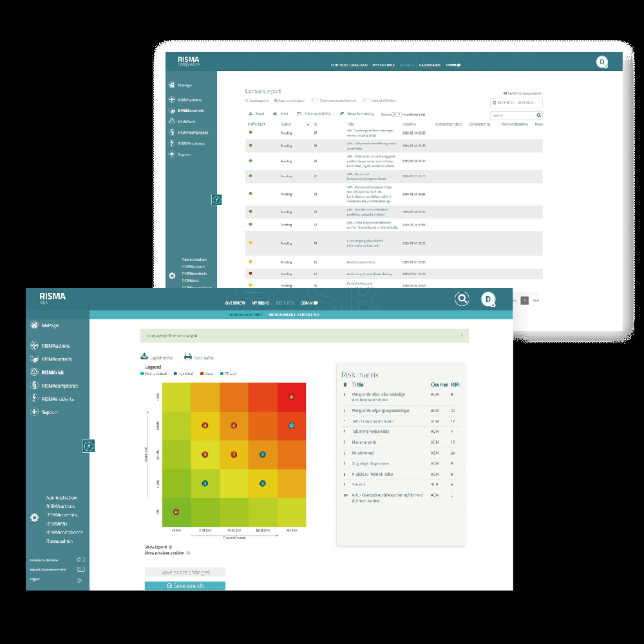Uncheck the Show legend checkbox
Viewport: 644px width, 644px height.
click(x=171, y=547)
